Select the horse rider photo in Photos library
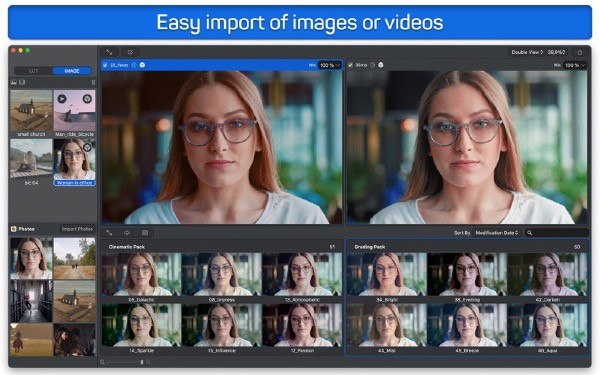Image resolution: width=600 pixels, height=375 pixels. click(31, 340)
